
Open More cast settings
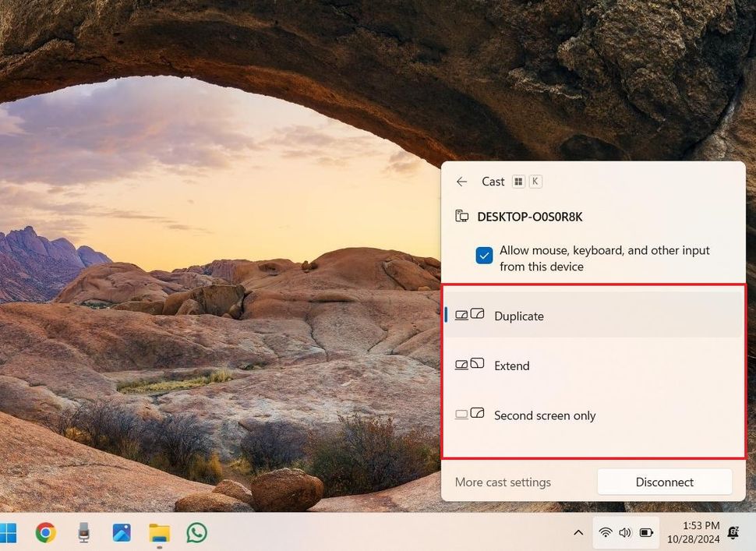coord(503,482)
